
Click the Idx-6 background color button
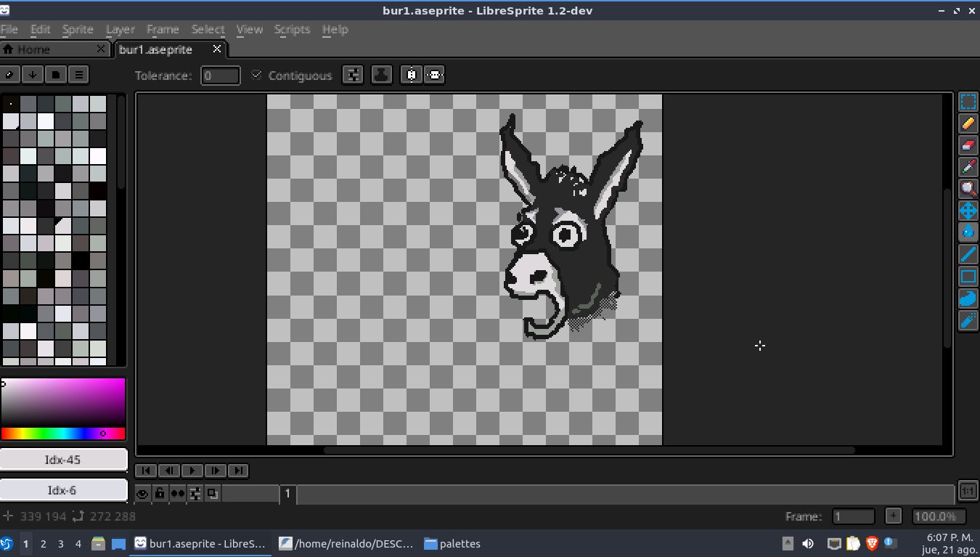(63, 490)
